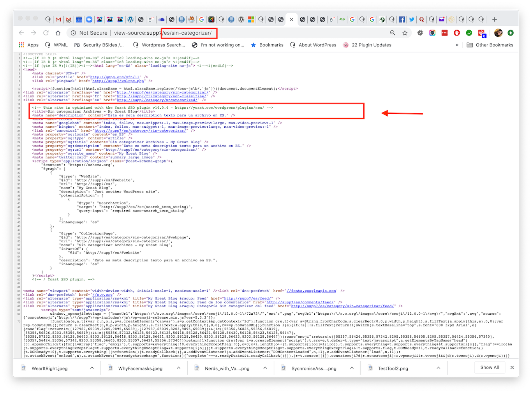Viewport: 532px width, 393px height.
Task: Switch to the Quora tab
Action: tap(421, 19)
